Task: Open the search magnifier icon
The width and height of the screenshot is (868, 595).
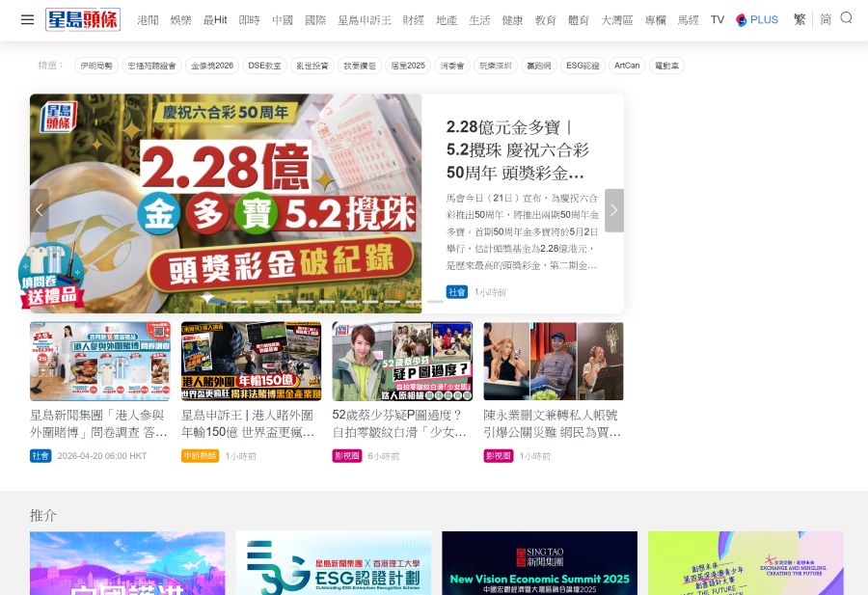Action: pos(846,18)
